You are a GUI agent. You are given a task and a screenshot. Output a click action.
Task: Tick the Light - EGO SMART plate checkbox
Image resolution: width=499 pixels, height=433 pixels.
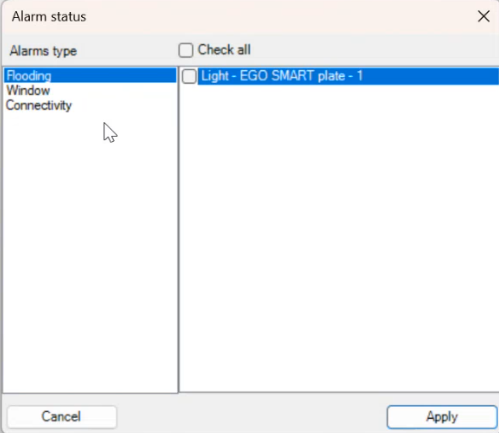click(x=189, y=76)
